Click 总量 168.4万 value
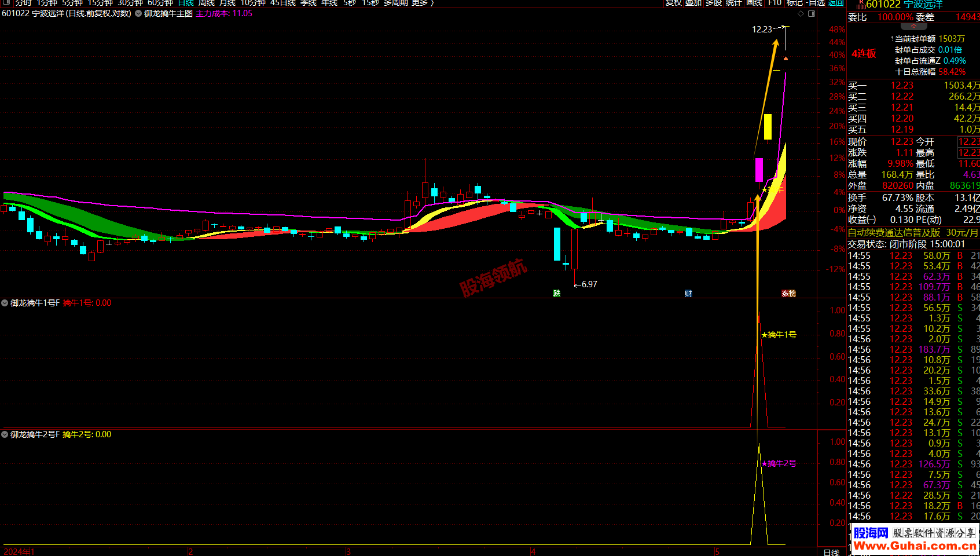 897,175
